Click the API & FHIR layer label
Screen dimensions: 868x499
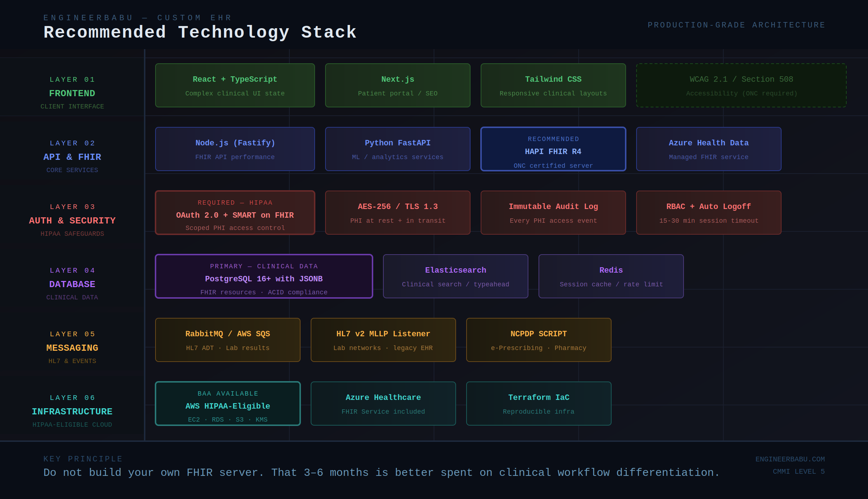pos(72,157)
